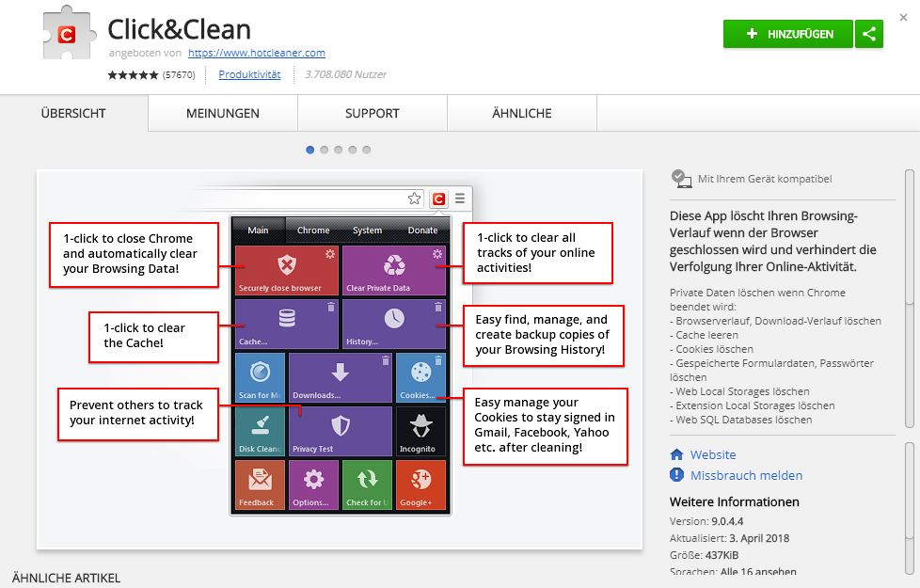Select the Main tab in the popup
The image size is (920, 588).
point(258,230)
